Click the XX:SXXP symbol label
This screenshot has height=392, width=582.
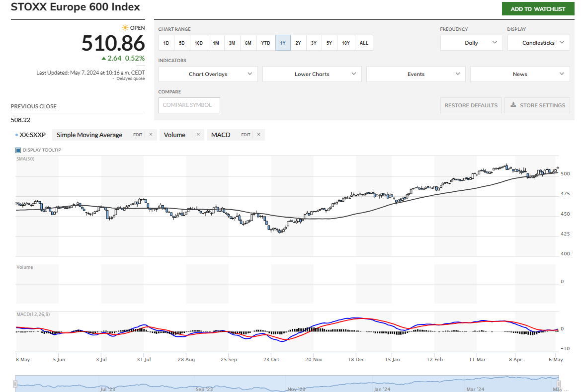32,135
